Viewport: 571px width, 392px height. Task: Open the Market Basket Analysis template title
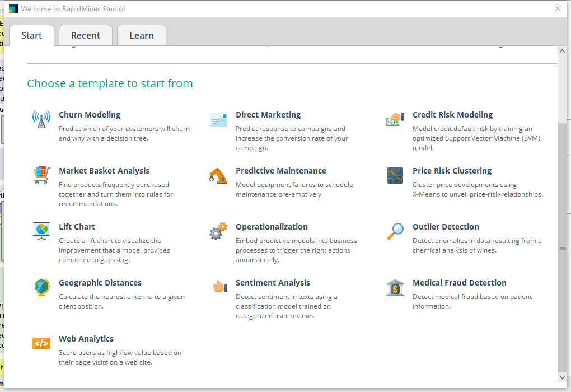tap(104, 171)
